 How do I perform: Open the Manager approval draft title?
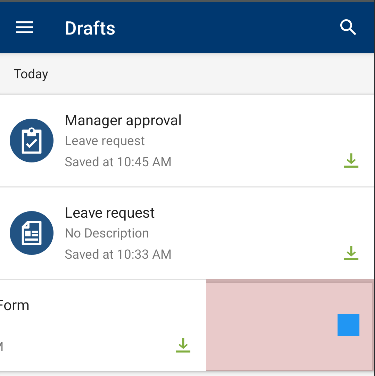pyautogui.click(x=123, y=121)
